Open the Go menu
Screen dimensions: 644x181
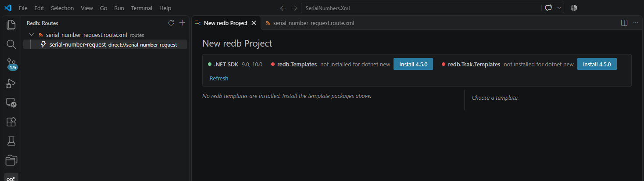[104, 8]
